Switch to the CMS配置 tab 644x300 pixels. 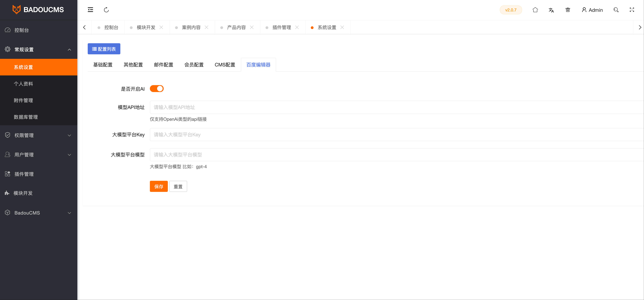(225, 65)
